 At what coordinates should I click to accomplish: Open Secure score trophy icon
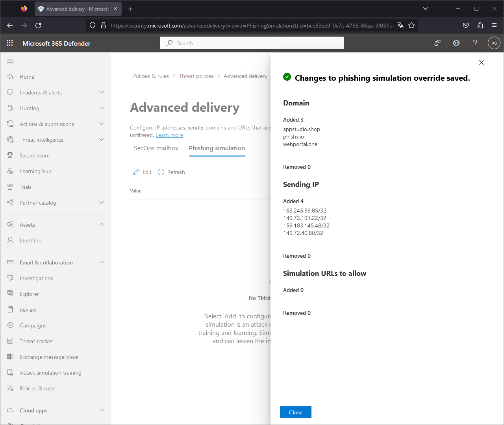coord(10,155)
